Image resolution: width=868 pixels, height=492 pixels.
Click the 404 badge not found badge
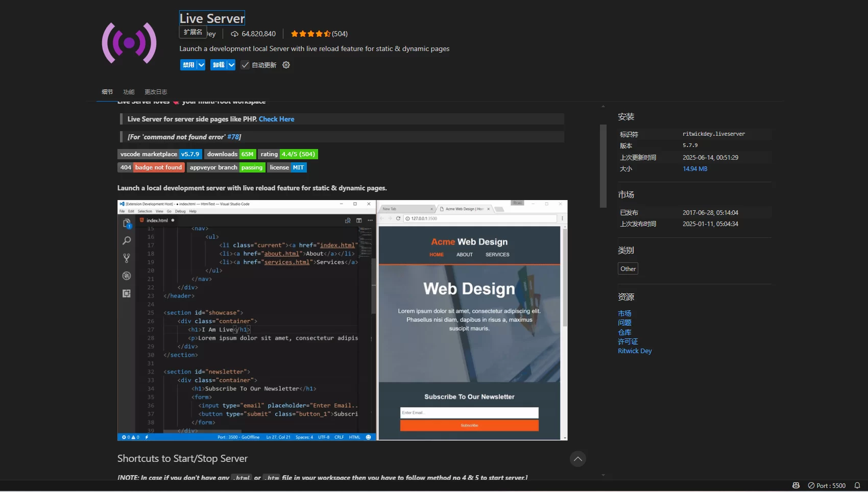click(x=151, y=167)
